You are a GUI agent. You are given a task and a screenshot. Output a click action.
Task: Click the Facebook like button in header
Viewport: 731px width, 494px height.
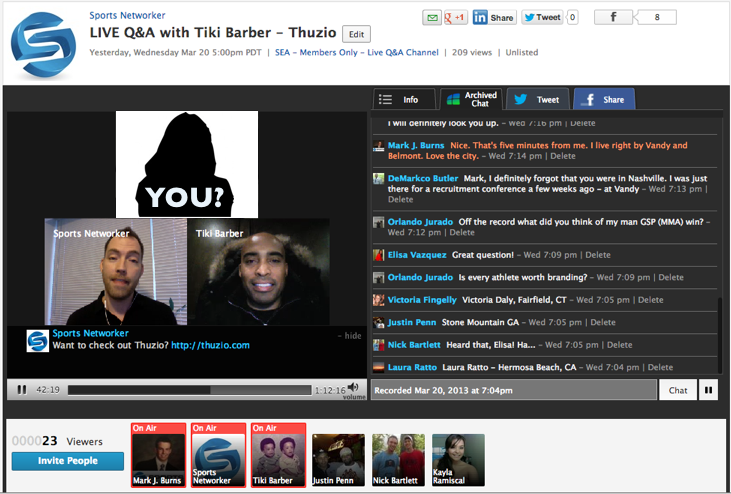click(613, 18)
